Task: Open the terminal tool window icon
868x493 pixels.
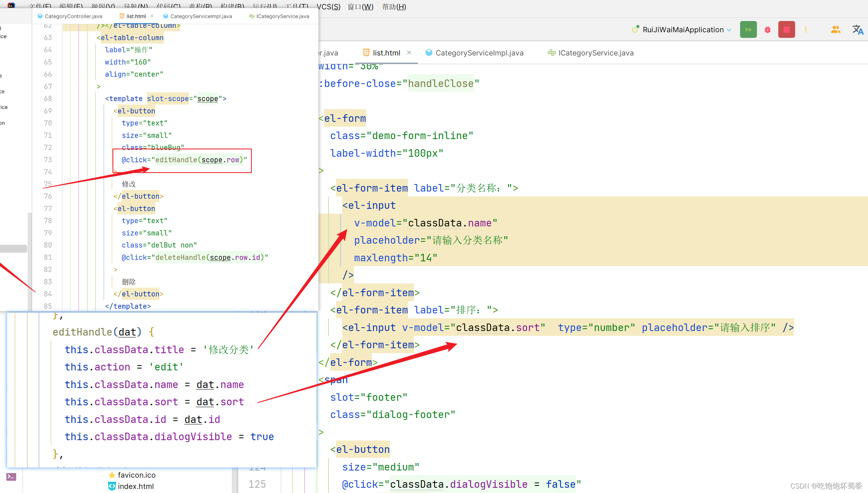Action: (x=11, y=477)
